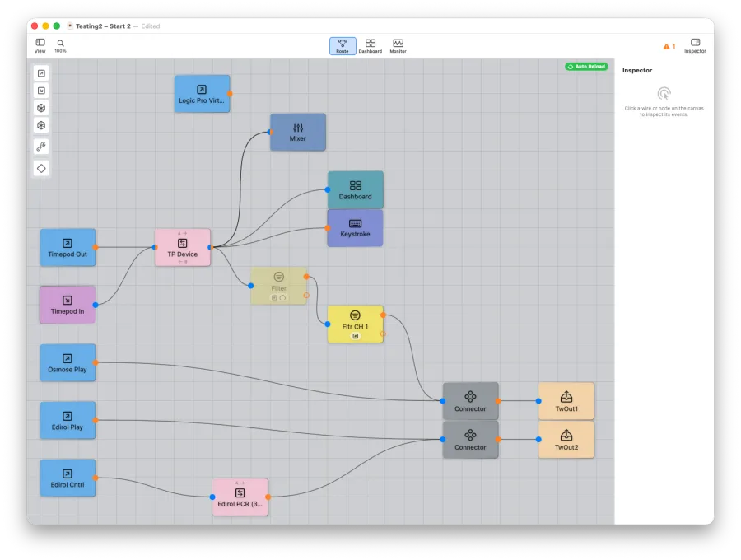The width and height of the screenshot is (741, 560).
Task: Click Edirol PCR orange output port
Action: coord(268,497)
